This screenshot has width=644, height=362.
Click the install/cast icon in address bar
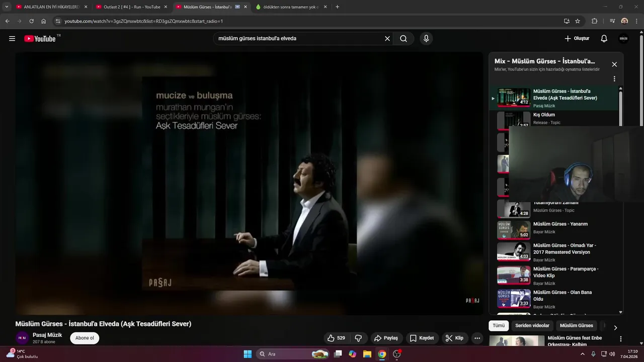567,21
